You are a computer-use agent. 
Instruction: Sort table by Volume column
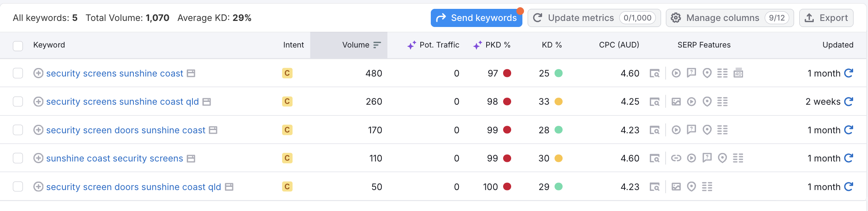[x=349, y=45]
